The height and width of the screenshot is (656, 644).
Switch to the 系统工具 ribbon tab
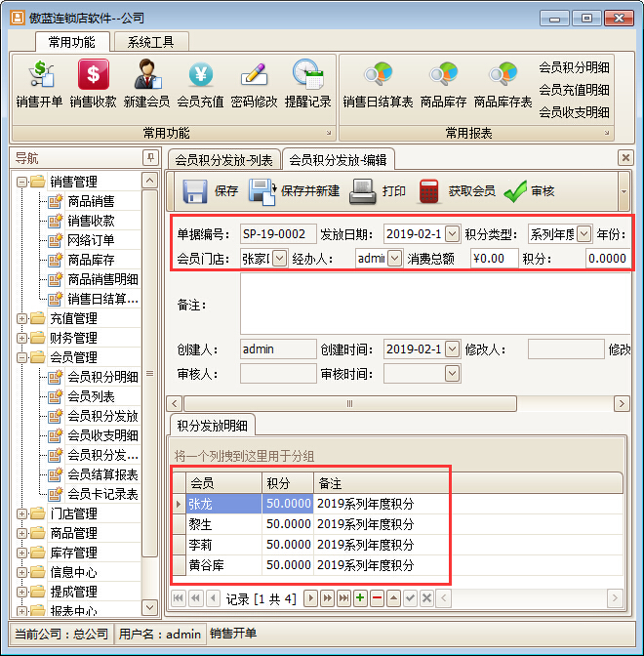pyautogui.click(x=150, y=42)
